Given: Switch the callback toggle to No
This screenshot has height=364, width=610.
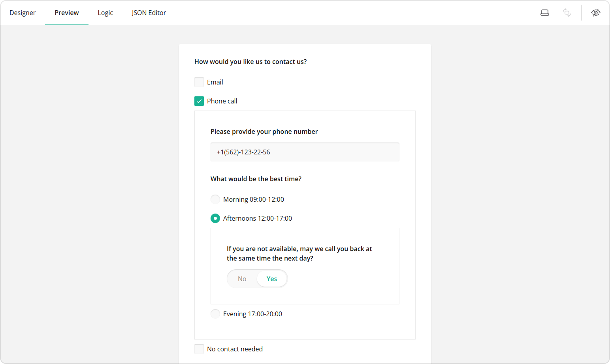Looking at the screenshot, I should pyautogui.click(x=242, y=278).
